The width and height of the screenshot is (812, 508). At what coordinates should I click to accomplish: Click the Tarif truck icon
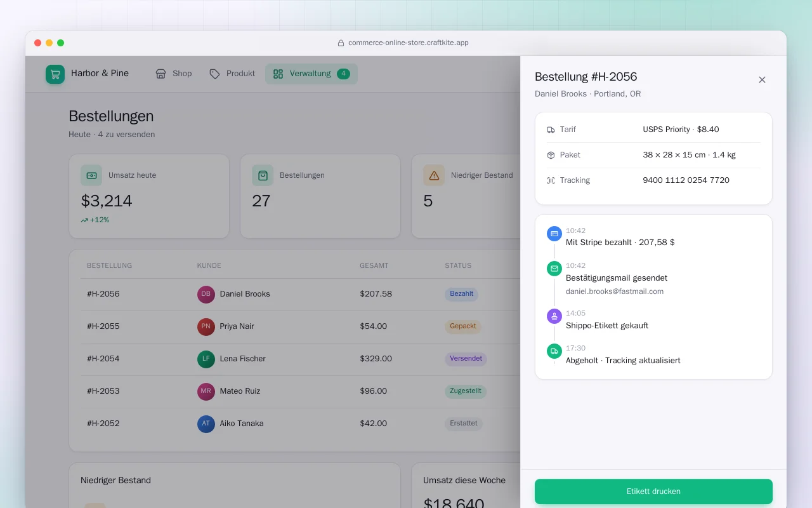[551, 130]
